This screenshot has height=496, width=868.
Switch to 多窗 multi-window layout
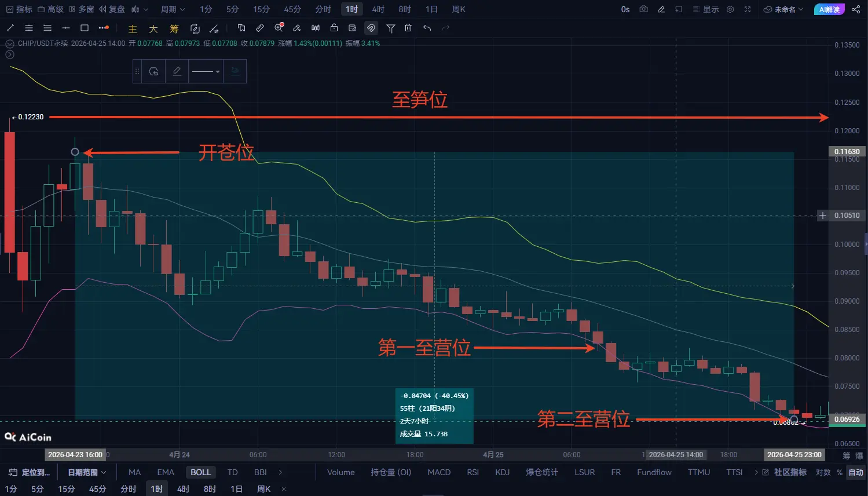tap(81, 9)
